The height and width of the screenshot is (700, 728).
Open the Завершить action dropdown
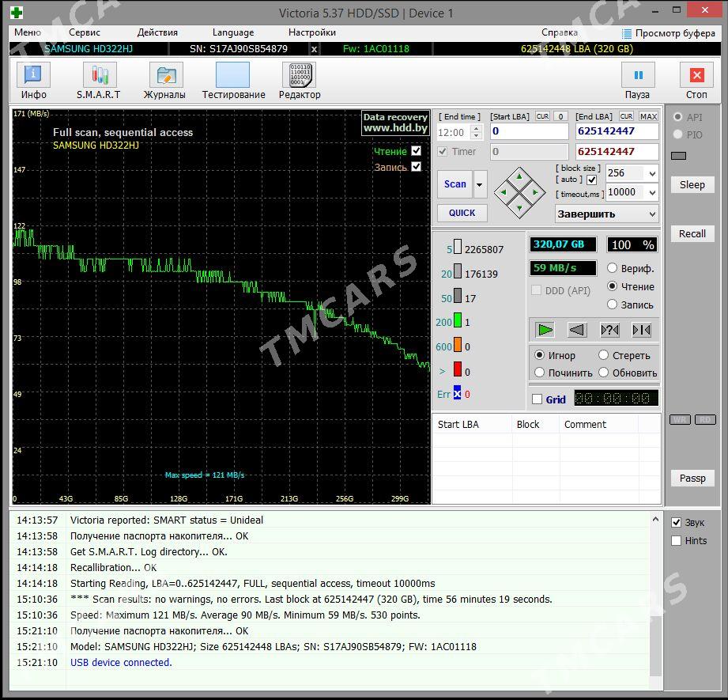[x=606, y=214]
